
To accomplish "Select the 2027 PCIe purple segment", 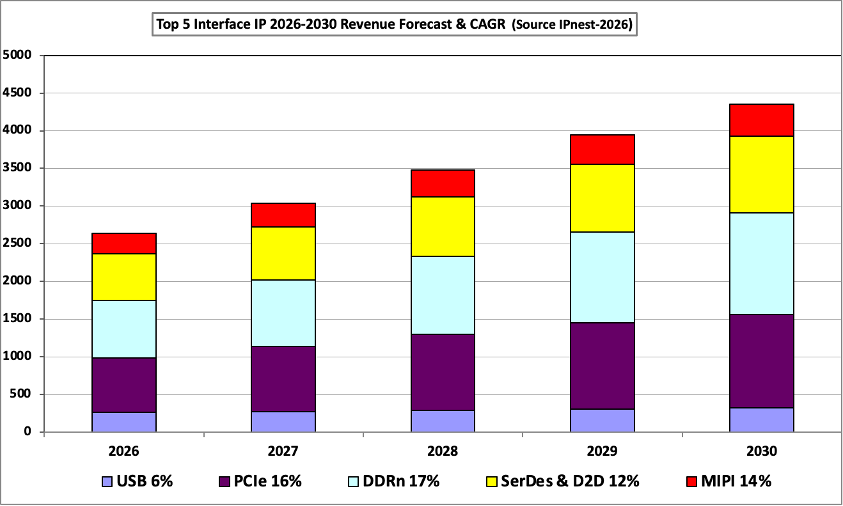I will (x=283, y=379).
